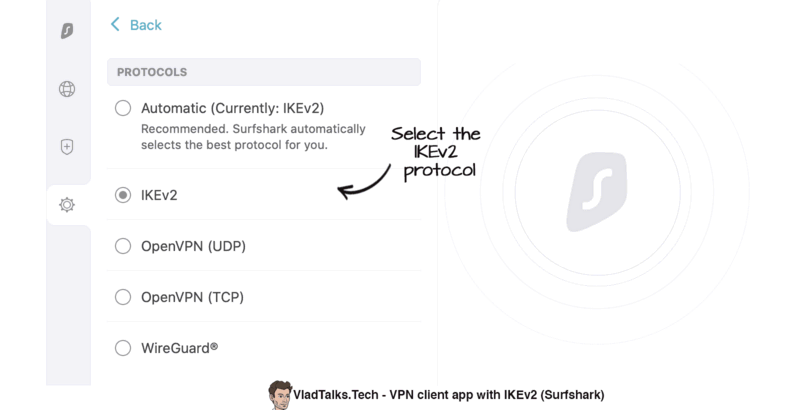The height and width of the screenshot is (410, 800).
Task: Open the settings gear icon in sidebar
Action: [x=67, y=205]
